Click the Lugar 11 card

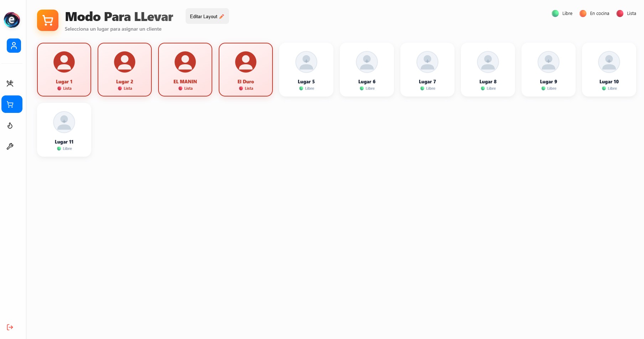click(x=64, y=130)
